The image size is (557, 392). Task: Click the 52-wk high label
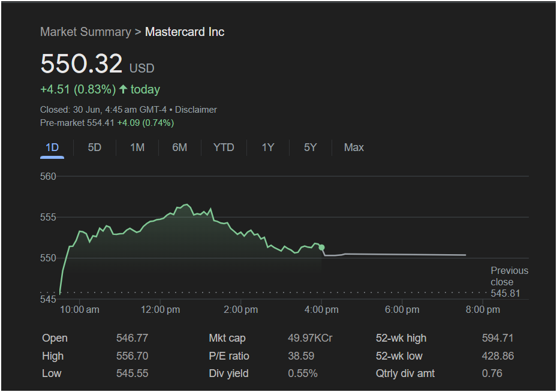tap(401, 338)
